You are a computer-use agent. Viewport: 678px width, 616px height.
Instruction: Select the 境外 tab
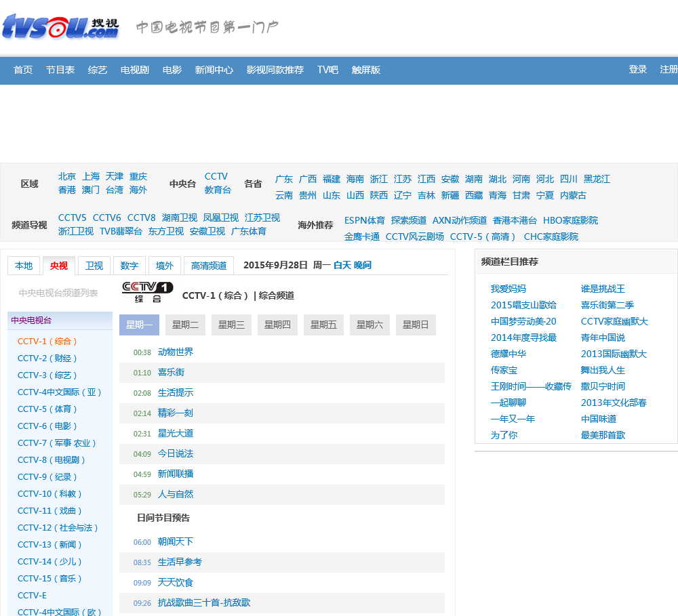click(x=165, y=266)
